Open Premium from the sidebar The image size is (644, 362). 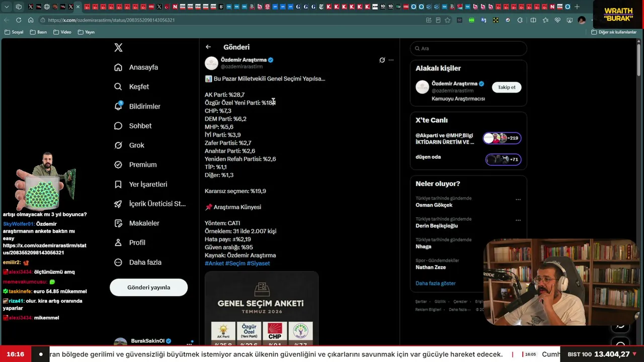point(135,164)
